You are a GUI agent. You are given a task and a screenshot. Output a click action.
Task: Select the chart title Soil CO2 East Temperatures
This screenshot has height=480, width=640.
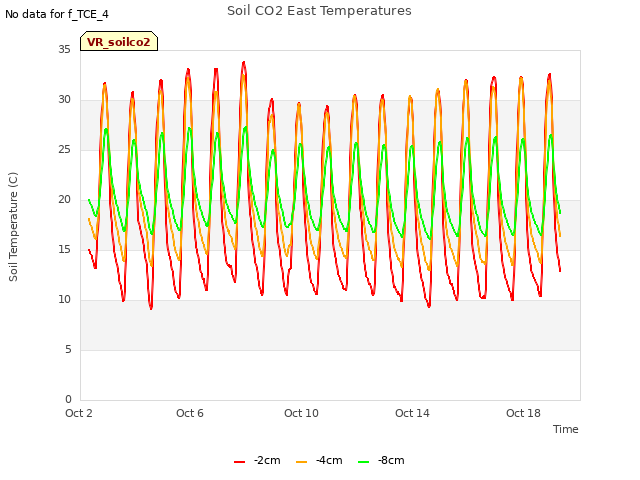319,11
